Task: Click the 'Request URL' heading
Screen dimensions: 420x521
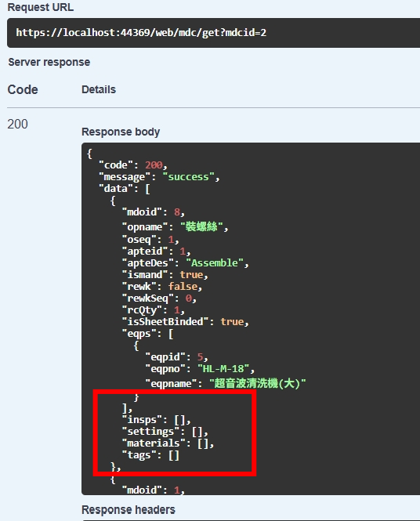Action: (41, 7)
